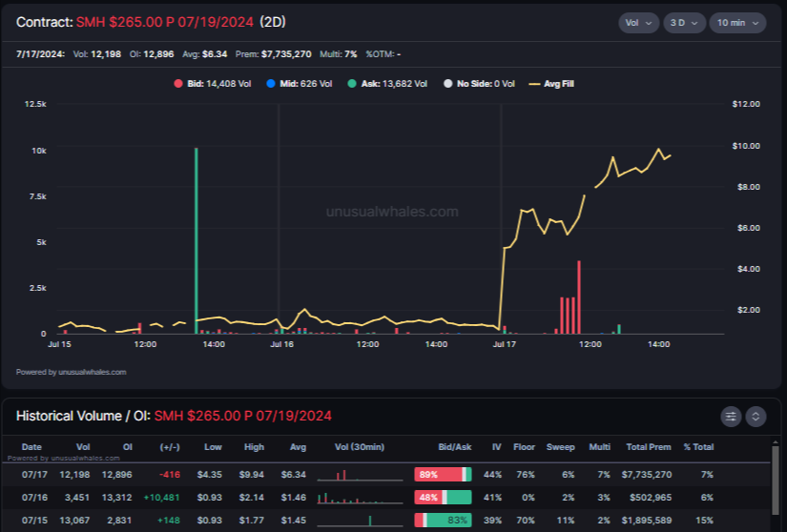
Task: Click the table vertical scrollbar
Action: click(776, 479)
